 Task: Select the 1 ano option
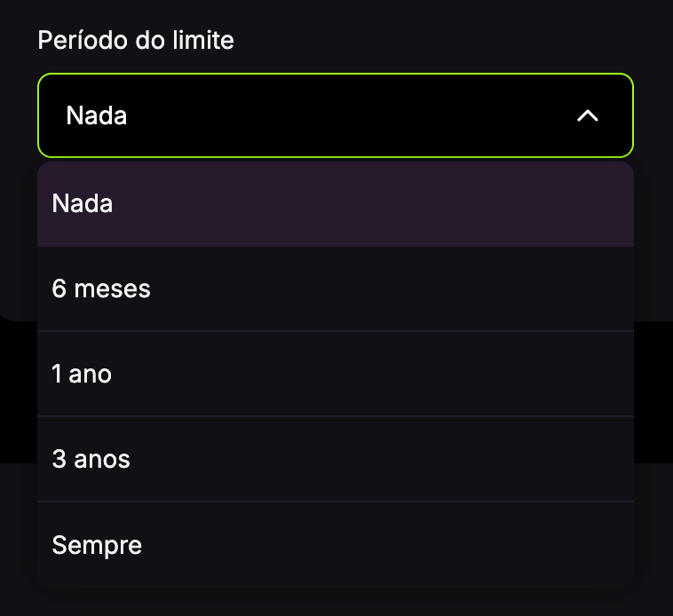336,374
